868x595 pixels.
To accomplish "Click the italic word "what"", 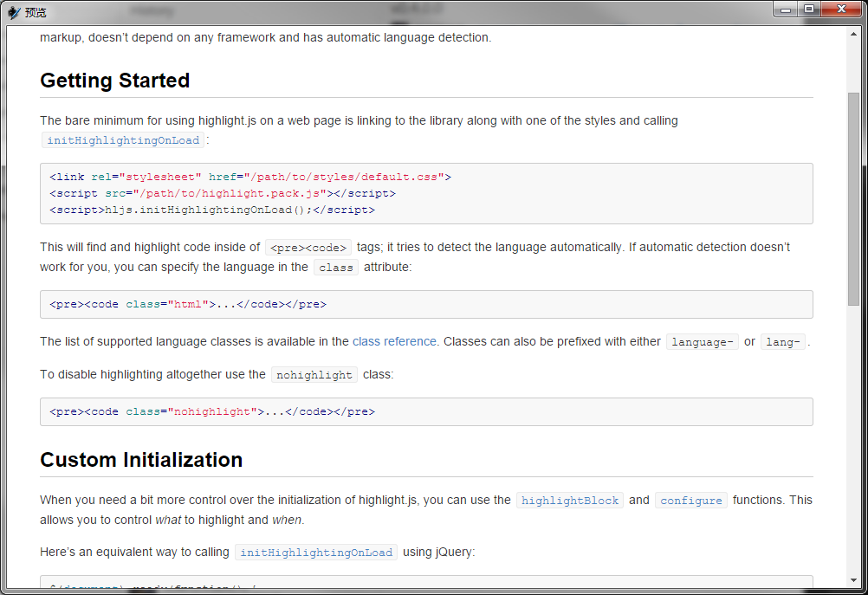I will 168,520.
